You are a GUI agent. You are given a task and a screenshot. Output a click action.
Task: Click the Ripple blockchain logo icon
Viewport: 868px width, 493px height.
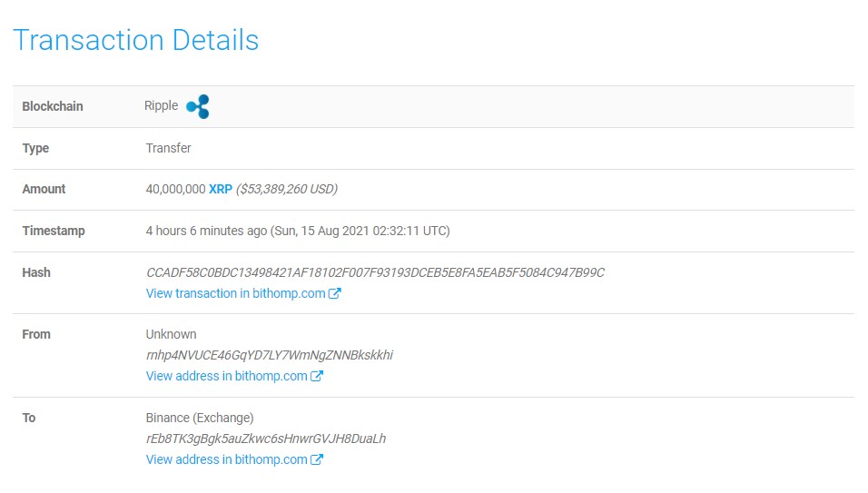click(x=198, y=106)
